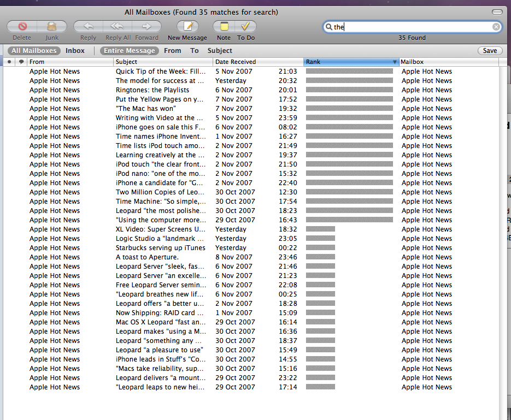Select message "A toast to Aperture."
The image size is (511, 420).
251,257
